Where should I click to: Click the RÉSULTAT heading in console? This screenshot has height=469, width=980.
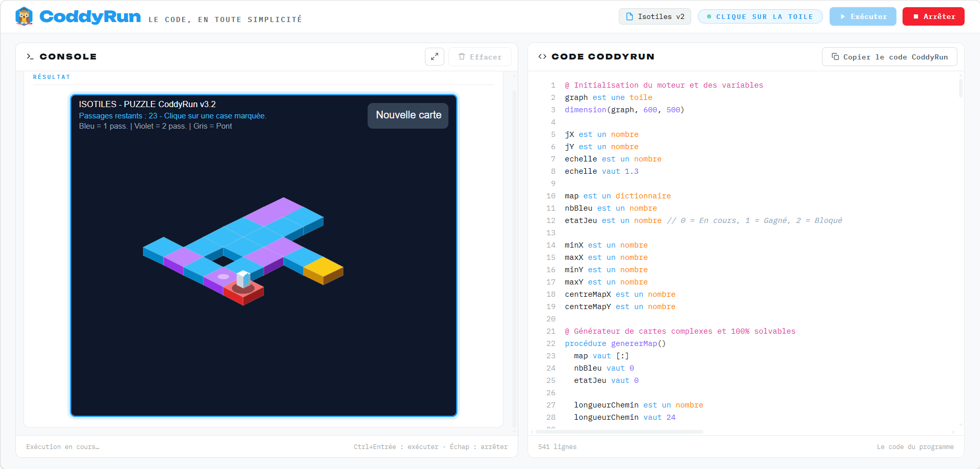click(51, 77)
